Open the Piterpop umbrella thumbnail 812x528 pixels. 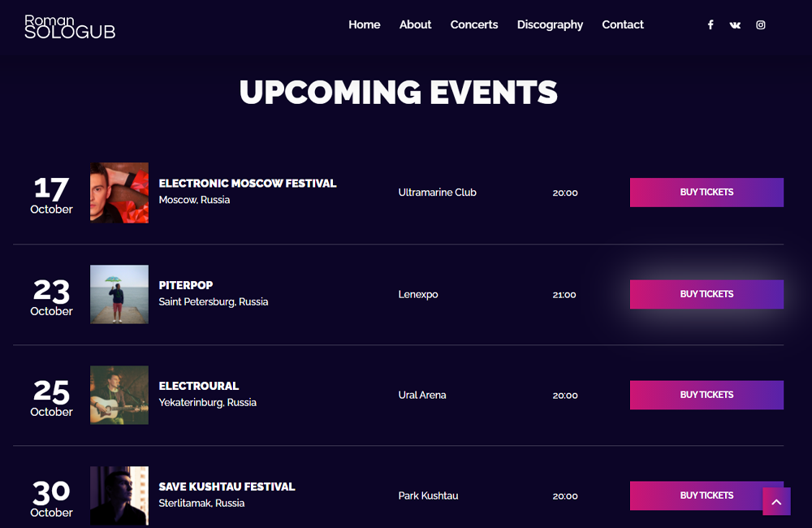(x=119, y=294)
